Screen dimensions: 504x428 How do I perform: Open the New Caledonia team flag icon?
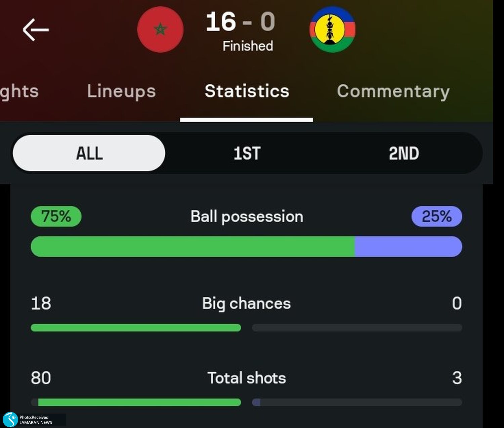tap(332, 30)
